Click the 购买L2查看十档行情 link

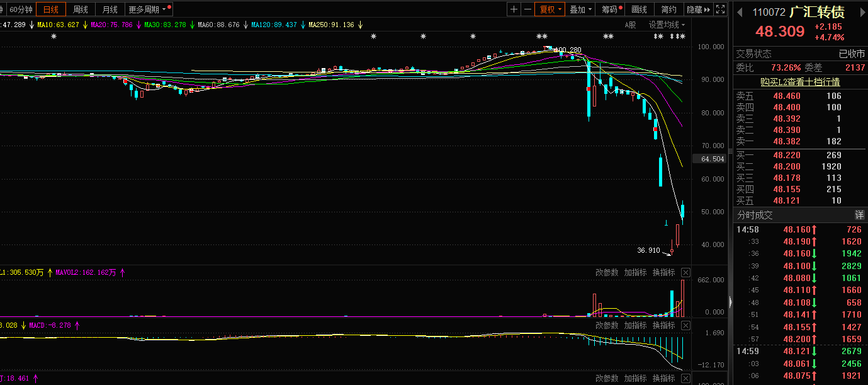click(x=799, y=82)
